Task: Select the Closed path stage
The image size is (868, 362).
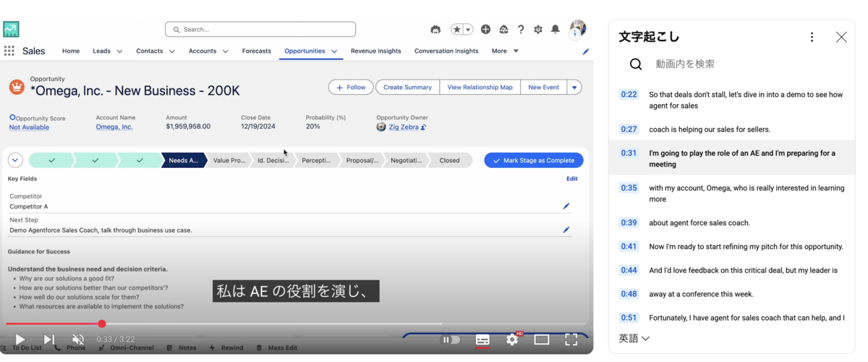Action: point(449,160)
